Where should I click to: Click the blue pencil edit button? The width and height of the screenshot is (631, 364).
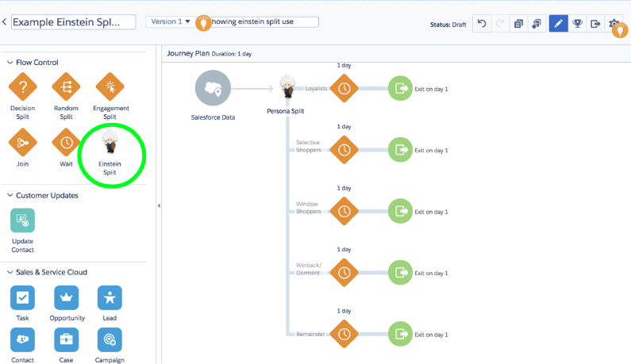559,24
